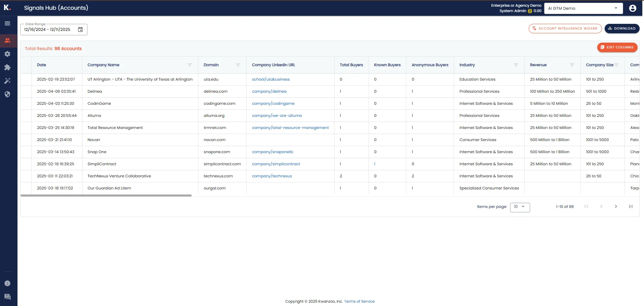644x306 pixels.
Task: Select the integrations puzzle piece sidebar icon
Action: click(x=7, y=68)
